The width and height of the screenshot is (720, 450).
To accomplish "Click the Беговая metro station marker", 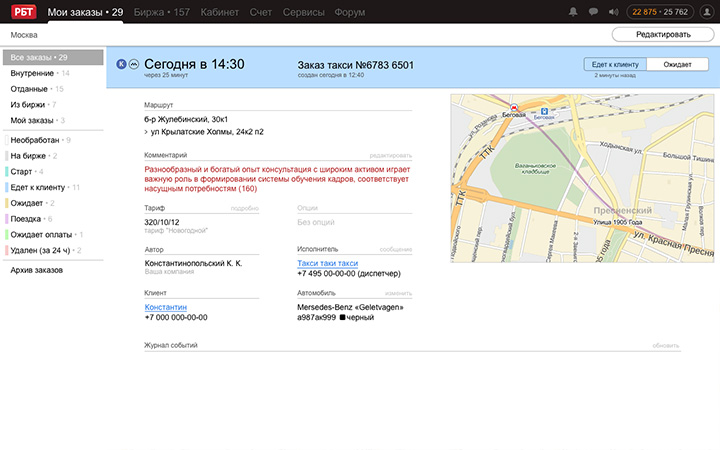I will point(514,108).
